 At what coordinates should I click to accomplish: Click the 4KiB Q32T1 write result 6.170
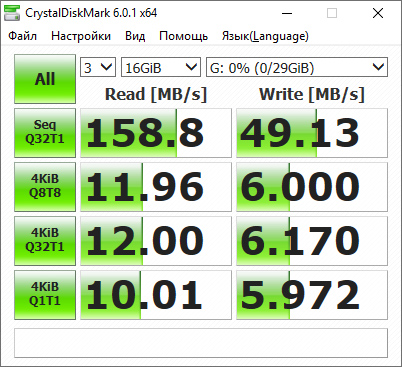[x=312, y=241]
